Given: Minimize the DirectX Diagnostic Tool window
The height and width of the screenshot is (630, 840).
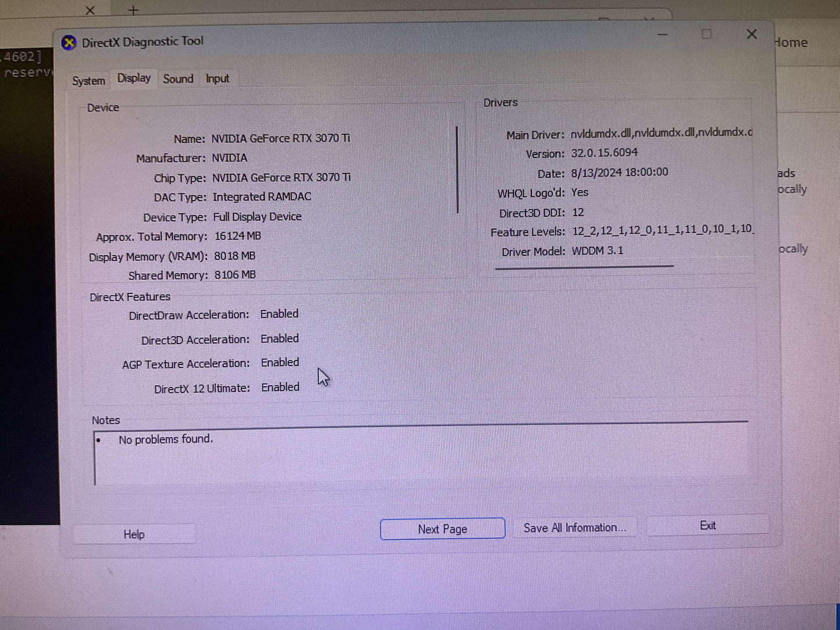Looking at the screenshot, I should click(662, 35).
